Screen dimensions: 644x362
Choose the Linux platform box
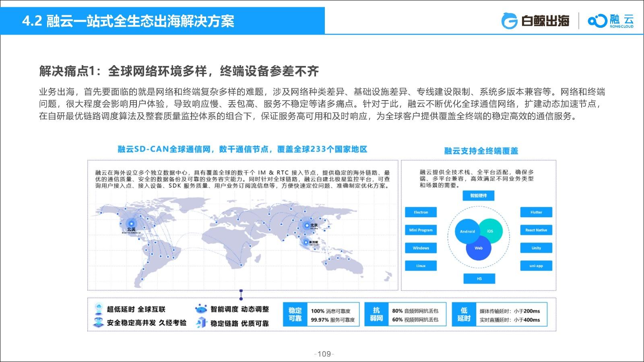(x=421, y=266)
